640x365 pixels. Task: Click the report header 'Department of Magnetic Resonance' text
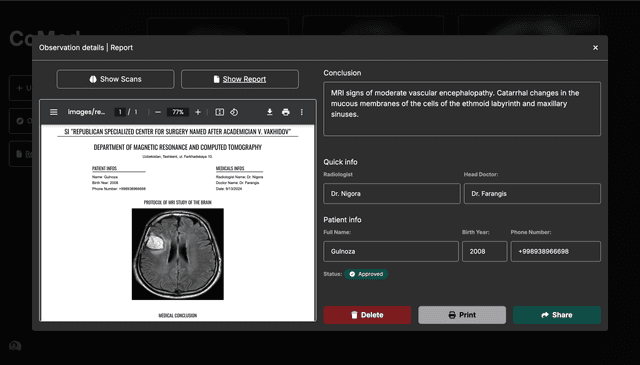(178, 147)
